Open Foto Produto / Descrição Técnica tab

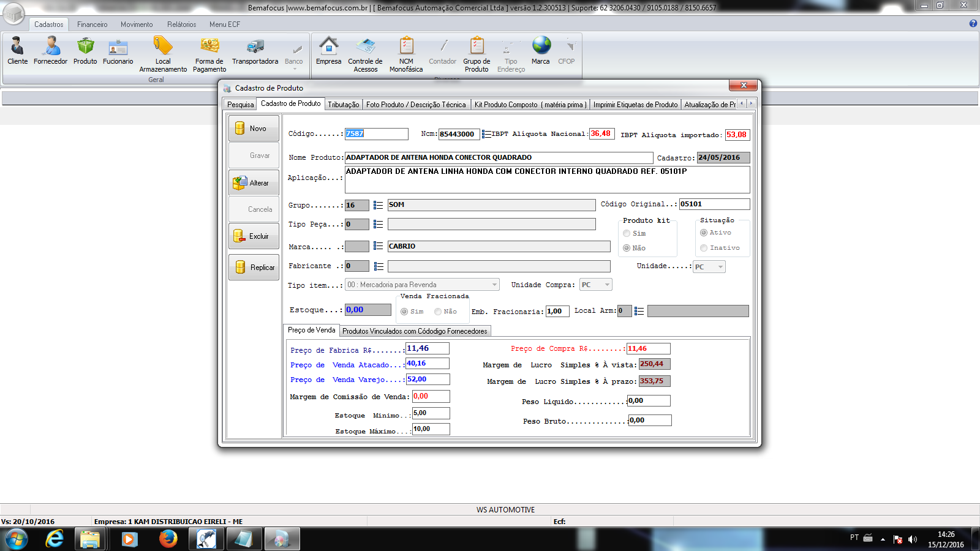tap(417, 105)
